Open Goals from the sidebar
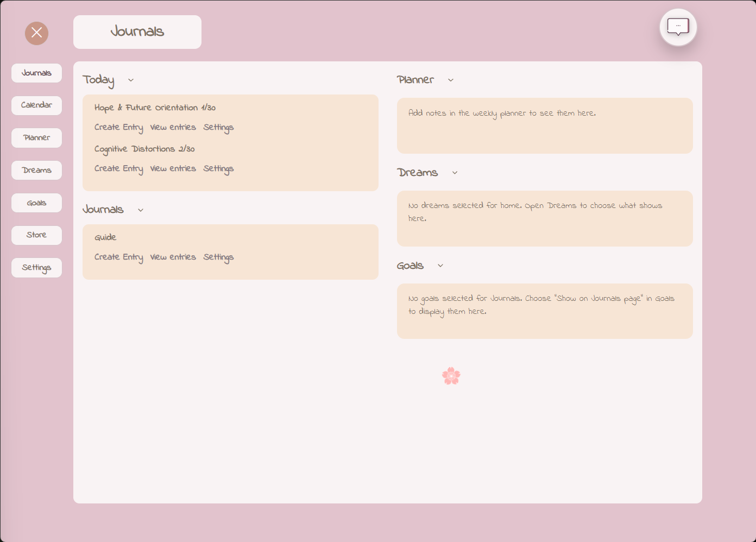The image size is (756, 542). tap(36, 203)
